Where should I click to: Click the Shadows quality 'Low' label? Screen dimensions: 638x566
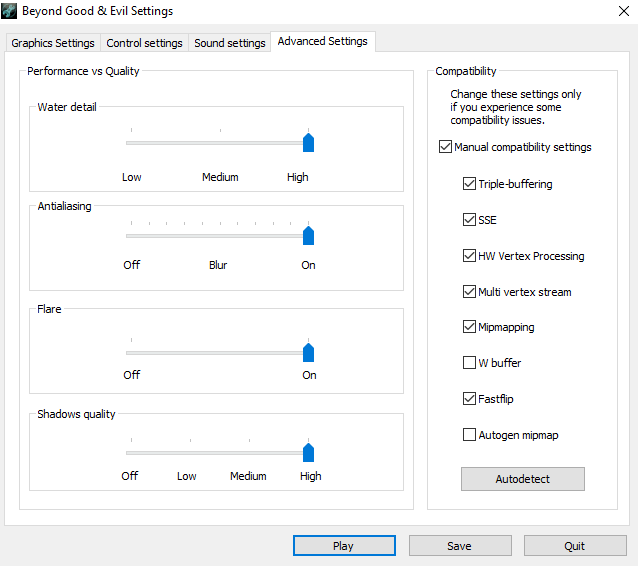(x=187, y=476)
